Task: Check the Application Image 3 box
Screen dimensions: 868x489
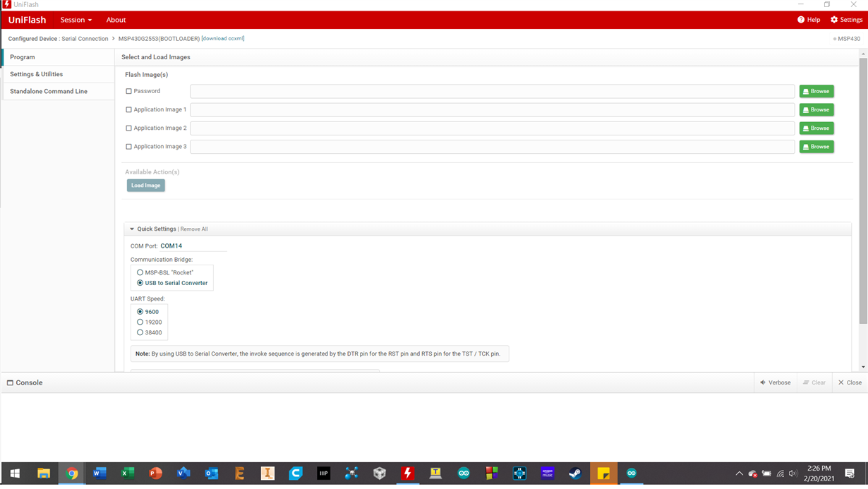Action: pos(128,147)
